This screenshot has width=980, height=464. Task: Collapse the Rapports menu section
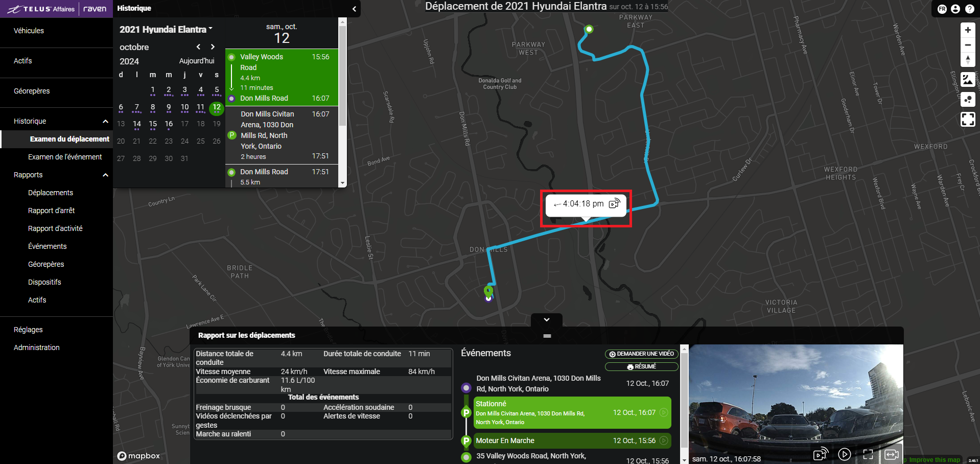click(105, 175)
